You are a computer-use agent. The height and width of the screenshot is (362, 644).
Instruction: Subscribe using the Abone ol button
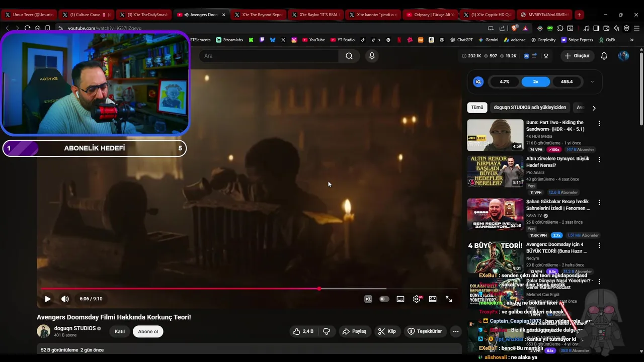(148, 331)
